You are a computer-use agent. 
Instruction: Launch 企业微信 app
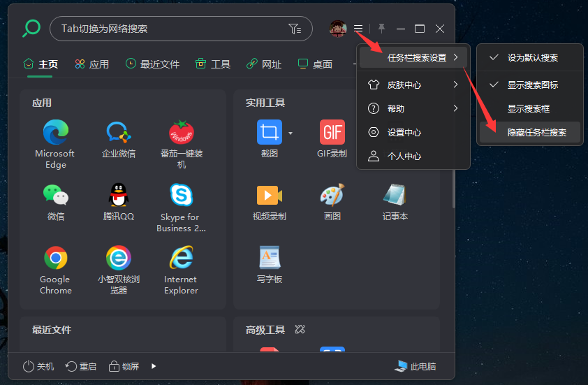point(119,132)
